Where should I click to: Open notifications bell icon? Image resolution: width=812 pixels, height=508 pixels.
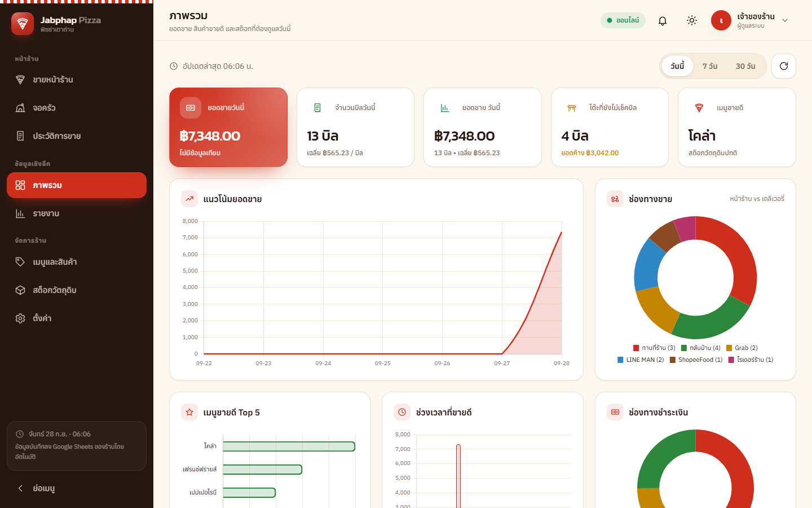[663, 20]
